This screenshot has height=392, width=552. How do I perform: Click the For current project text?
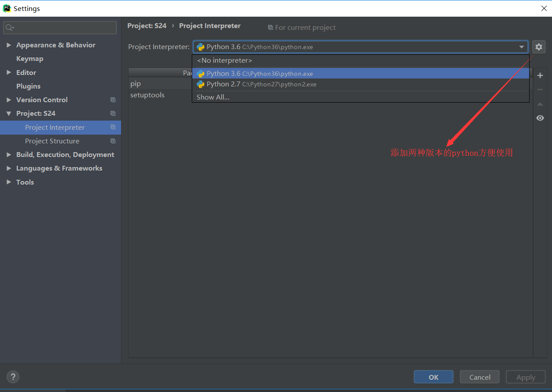(305, 28)
